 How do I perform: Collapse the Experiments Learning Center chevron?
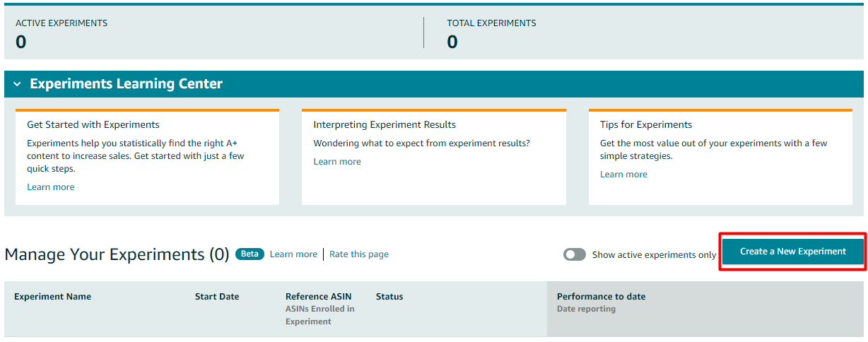(x=17, y=84)
